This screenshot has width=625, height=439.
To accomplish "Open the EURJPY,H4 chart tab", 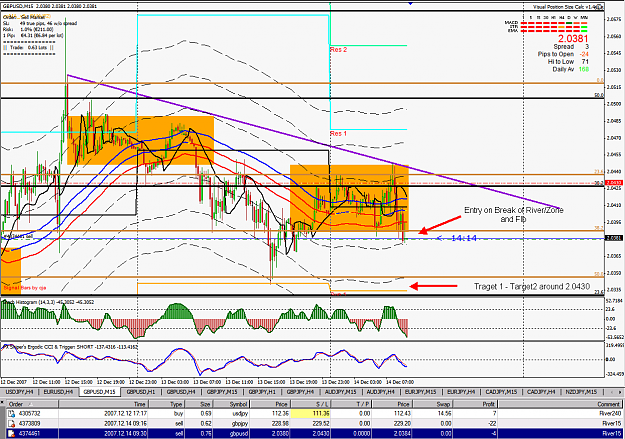I will 461,392.
